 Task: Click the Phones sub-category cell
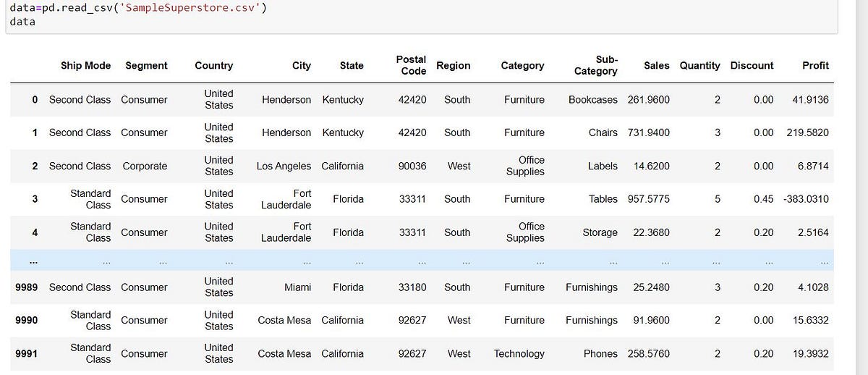coord(601,353)
